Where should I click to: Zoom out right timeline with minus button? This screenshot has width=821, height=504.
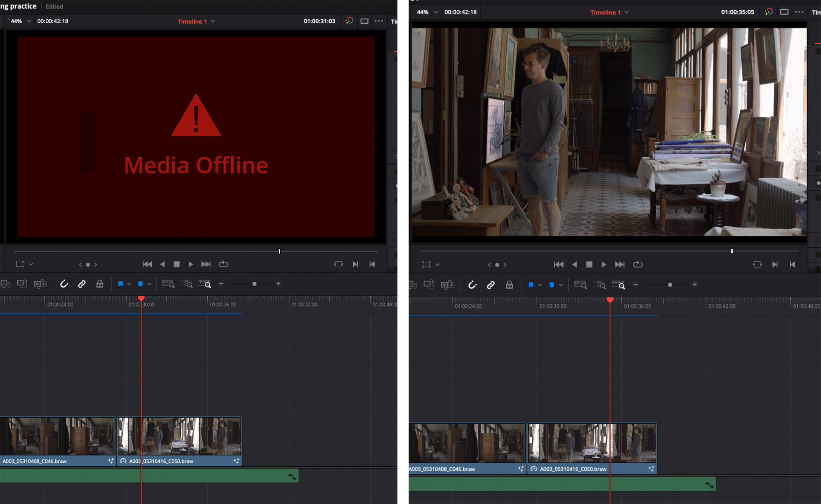tap(636, 285)
